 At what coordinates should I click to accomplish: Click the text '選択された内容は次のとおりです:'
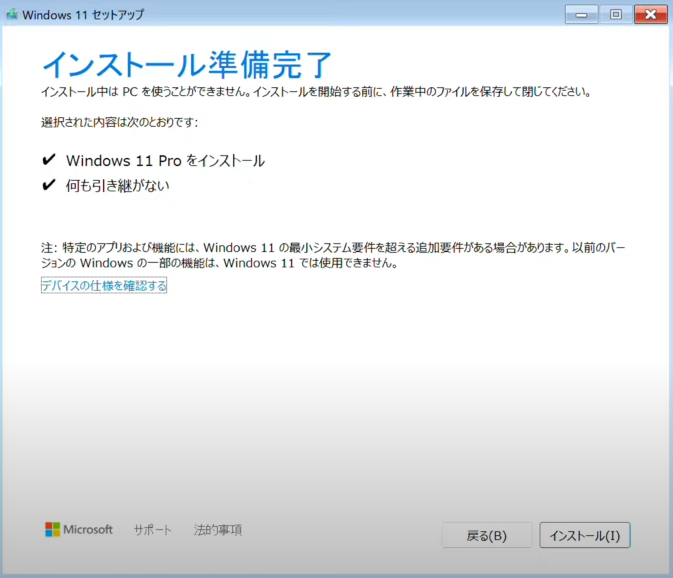120,122
